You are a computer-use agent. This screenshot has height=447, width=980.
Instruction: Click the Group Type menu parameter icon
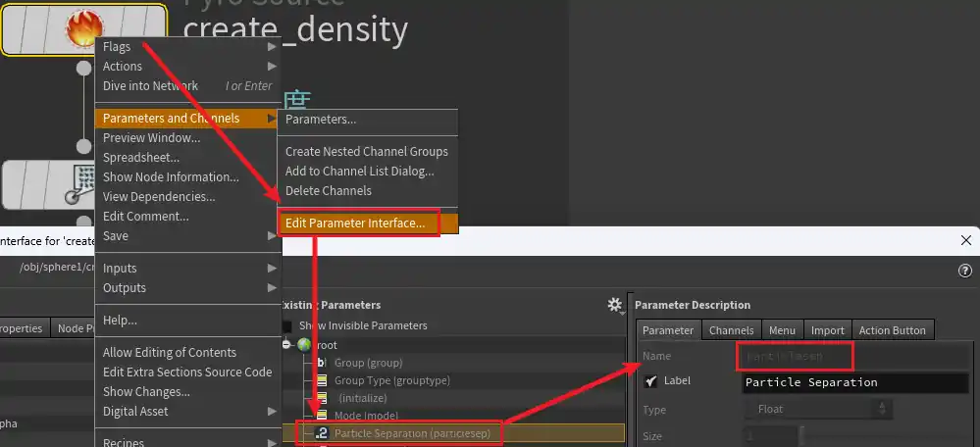(x=321, y=380)
